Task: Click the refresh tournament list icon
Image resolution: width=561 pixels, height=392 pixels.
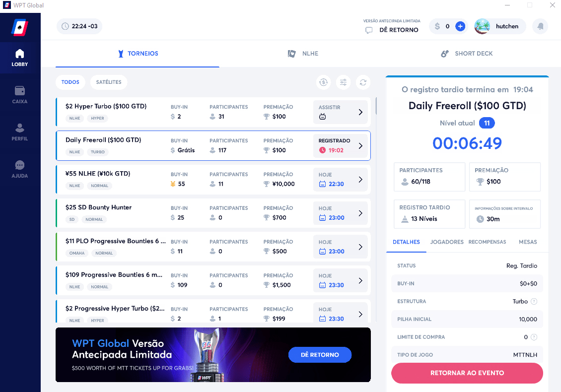Action: coord(363,82)
